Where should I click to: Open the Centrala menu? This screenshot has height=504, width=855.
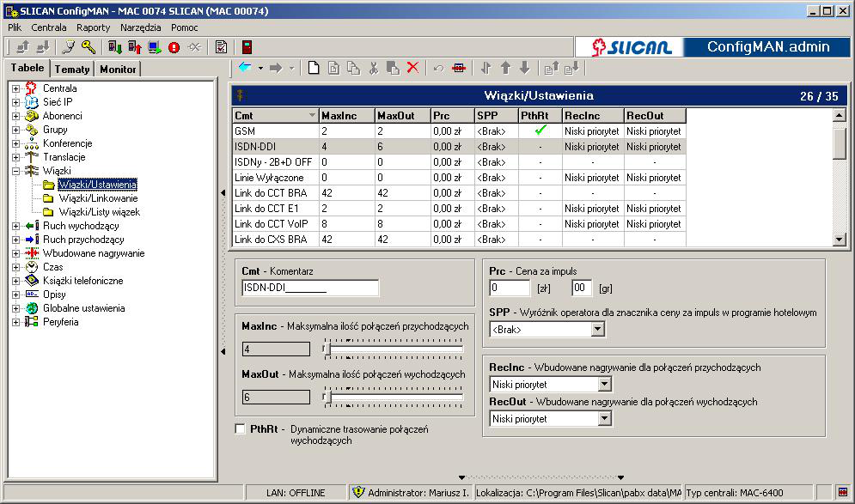[48, 27]
